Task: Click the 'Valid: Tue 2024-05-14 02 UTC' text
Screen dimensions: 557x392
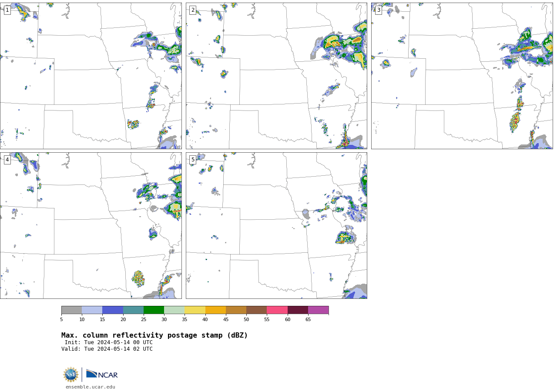Action: [x=107, y=349]
